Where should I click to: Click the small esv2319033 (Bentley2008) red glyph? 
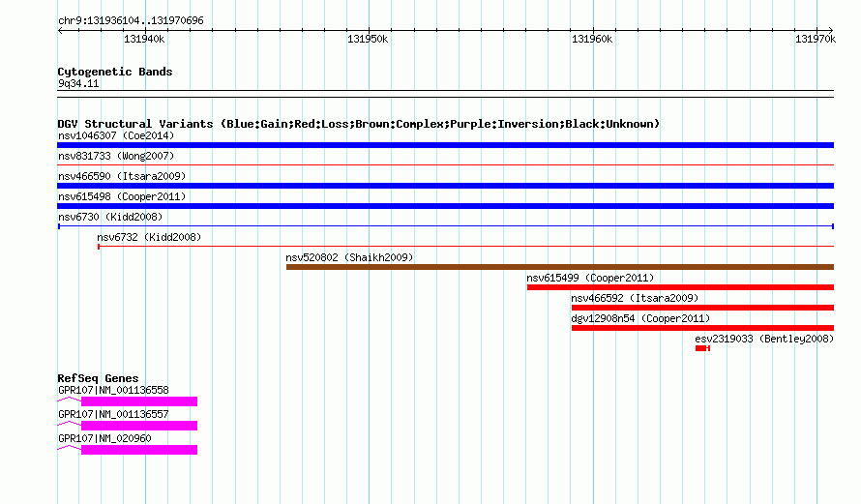pos(703,348)
